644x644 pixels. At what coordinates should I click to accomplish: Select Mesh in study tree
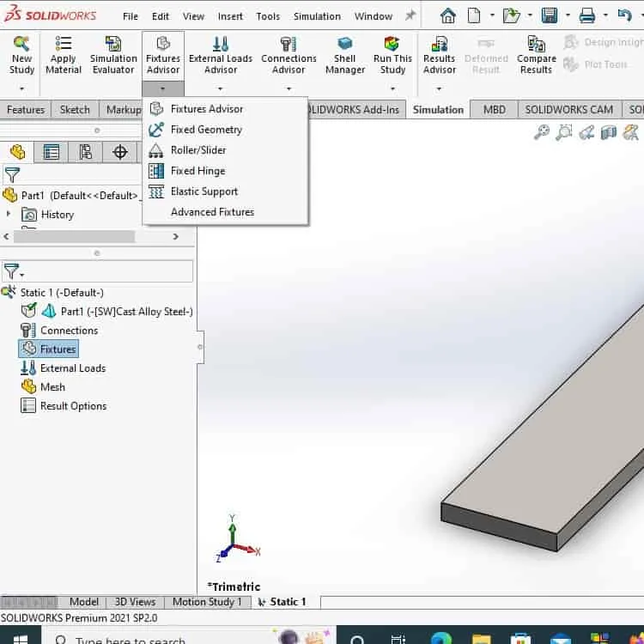point(43,387)
